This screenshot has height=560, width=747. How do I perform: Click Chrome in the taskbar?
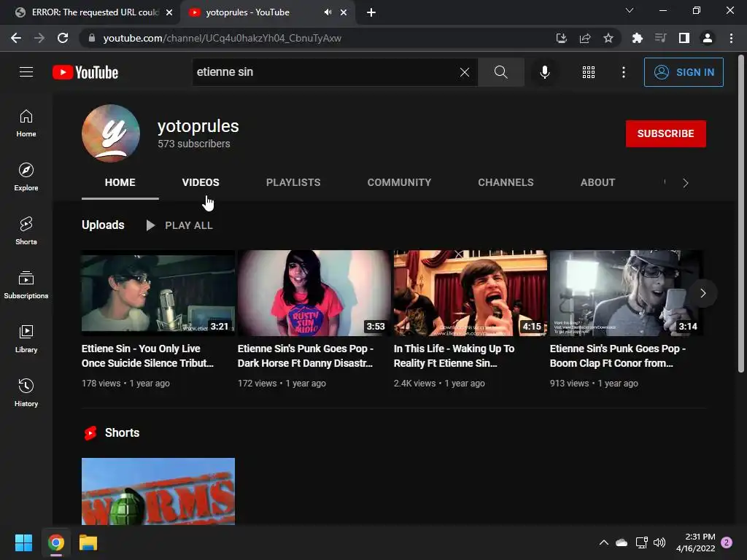pyautogui.click(x=55, y=542)
